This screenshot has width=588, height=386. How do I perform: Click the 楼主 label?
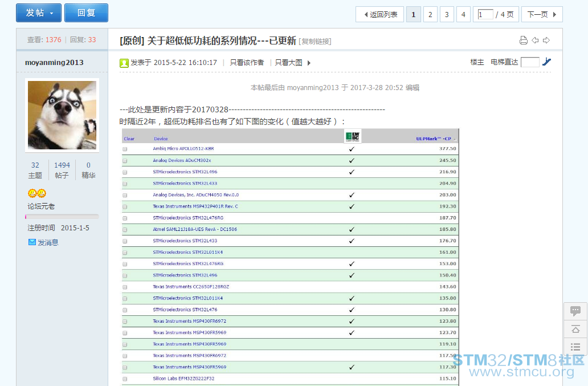(477, 62)
